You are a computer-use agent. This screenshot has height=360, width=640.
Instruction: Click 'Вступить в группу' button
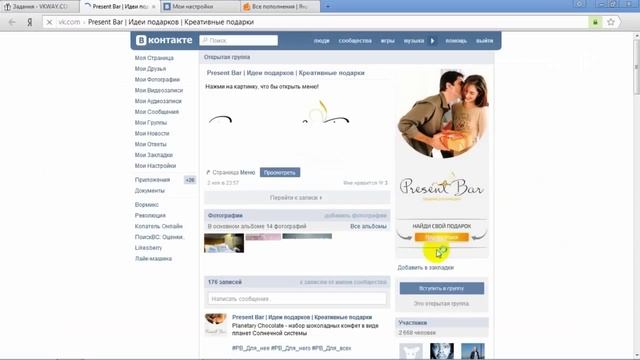coord(442,289)
